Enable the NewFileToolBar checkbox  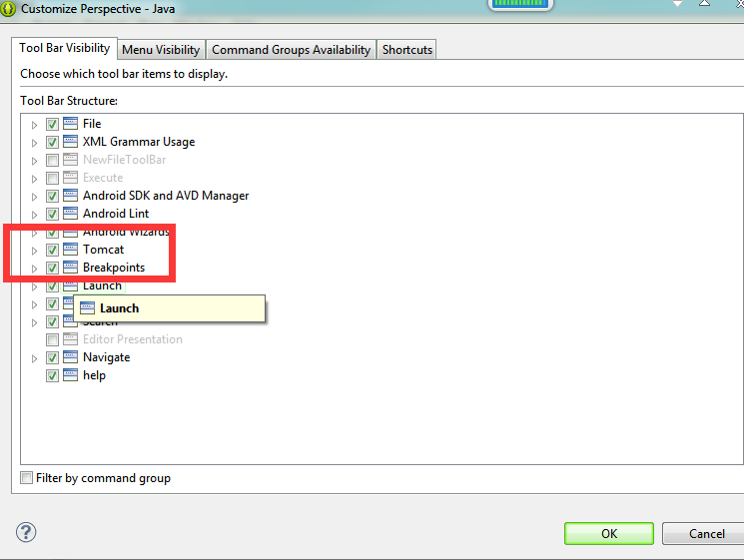[52, 161]
